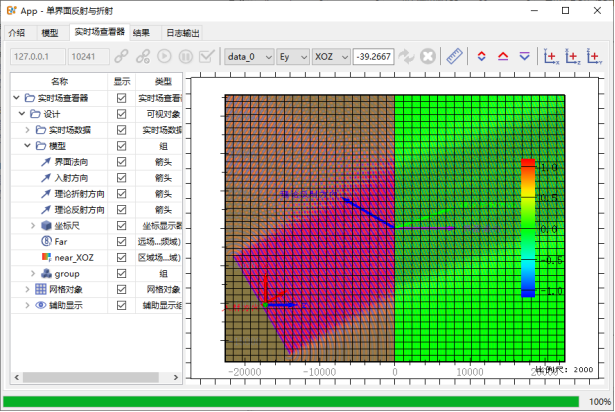
Task: Open the Ey field component dropdown
Action: (x=293, y=57)
